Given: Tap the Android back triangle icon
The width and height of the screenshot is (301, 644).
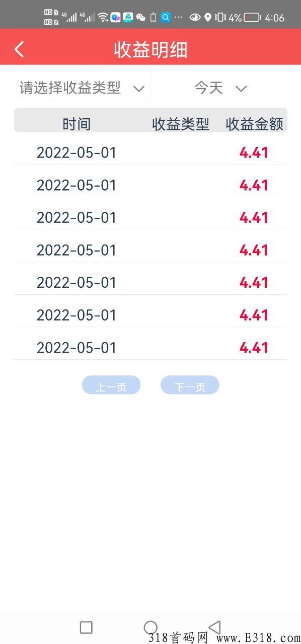Looking at the screenshot, I should (215, 627).
